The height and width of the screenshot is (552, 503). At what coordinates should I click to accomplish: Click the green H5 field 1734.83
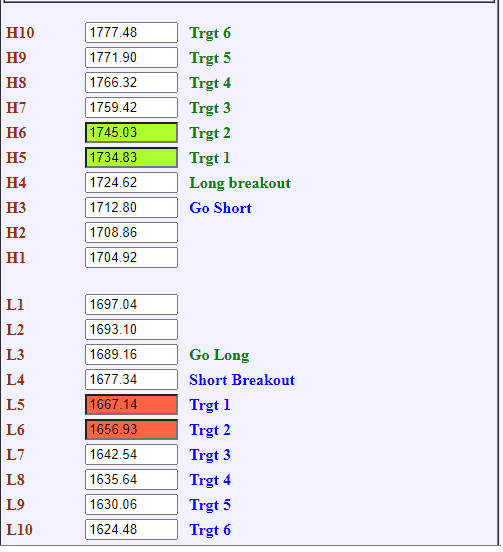[x=131, y=158]
